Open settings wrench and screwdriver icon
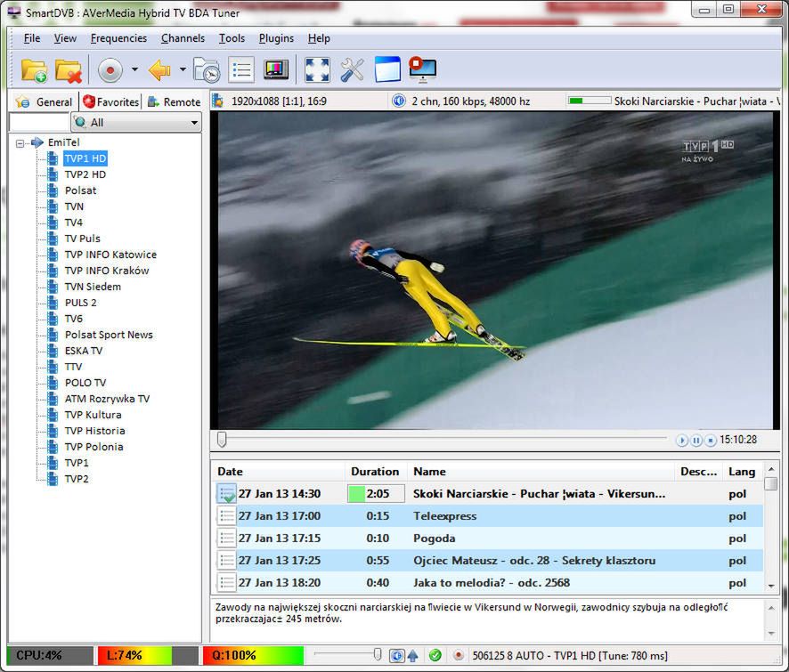Screen dimensions: 789x672 tap(352, 70)
